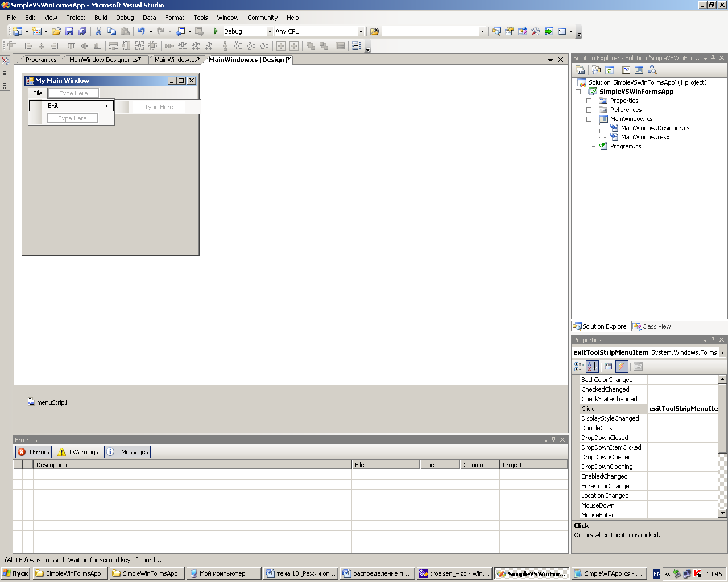Start debugging with green play icon
The height and width of the screenshot is (582, 728).
216,31
